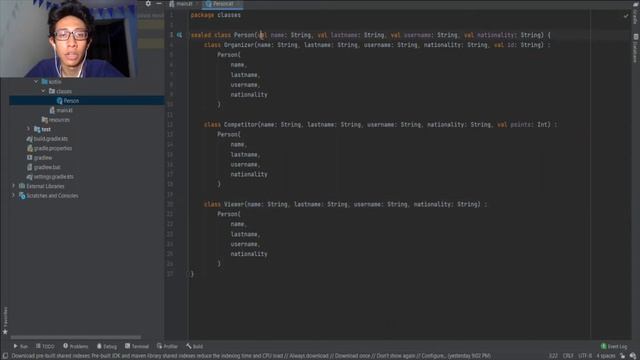Open the TODO tool window
Screen dimensions: 640x360
(x=45, y=346)
